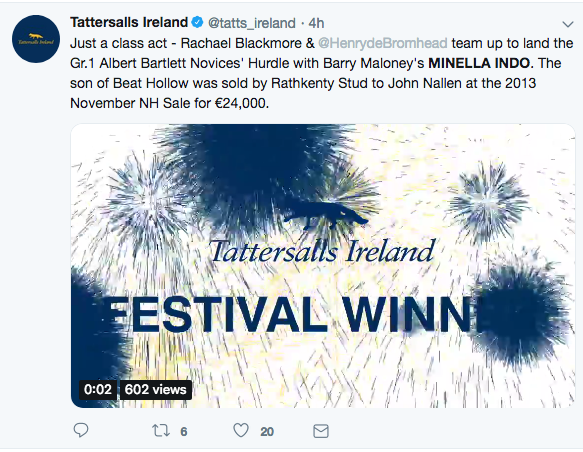
Task: Click the blue verified badge
Action: click(197, 23)
